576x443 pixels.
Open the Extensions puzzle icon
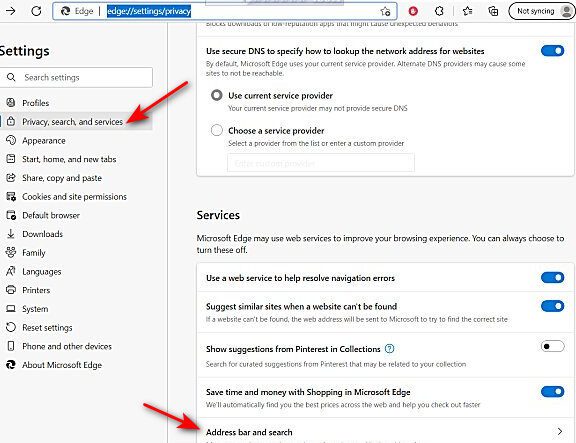pos(439,11)
